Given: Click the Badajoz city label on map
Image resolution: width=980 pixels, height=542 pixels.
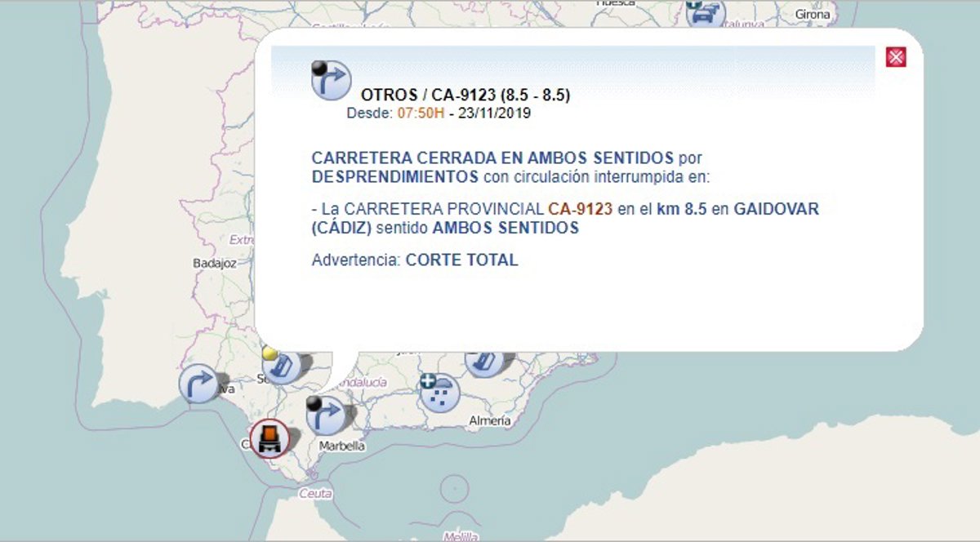Looking at the screenshot, I should click(x=214, y=264).
